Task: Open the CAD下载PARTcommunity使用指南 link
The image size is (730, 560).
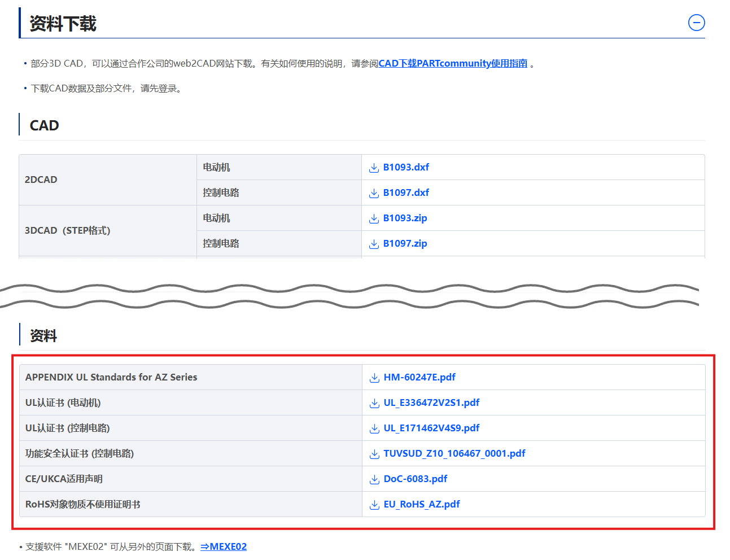Action: (452, 63)
